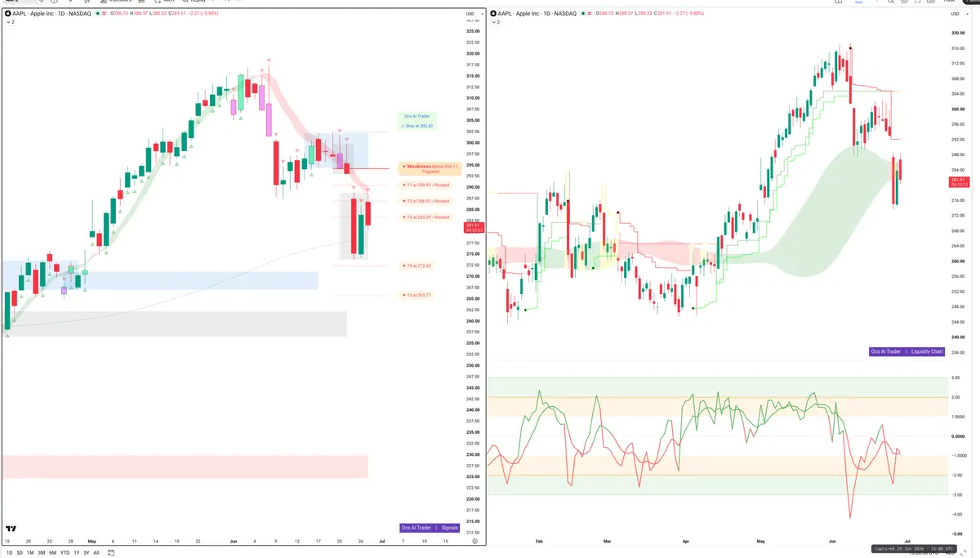Click the green market status dot in left chart
980x558 pixels.
pos(98,14)
